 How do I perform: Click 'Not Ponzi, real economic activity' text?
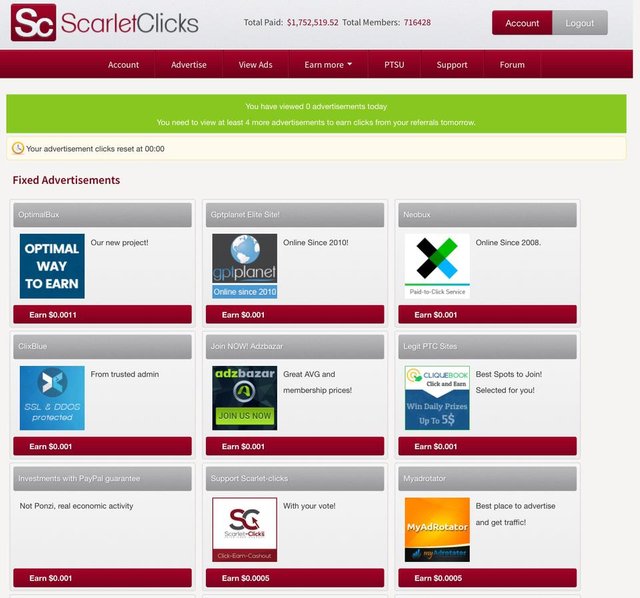pyautogui.click(x=76, y=506)
